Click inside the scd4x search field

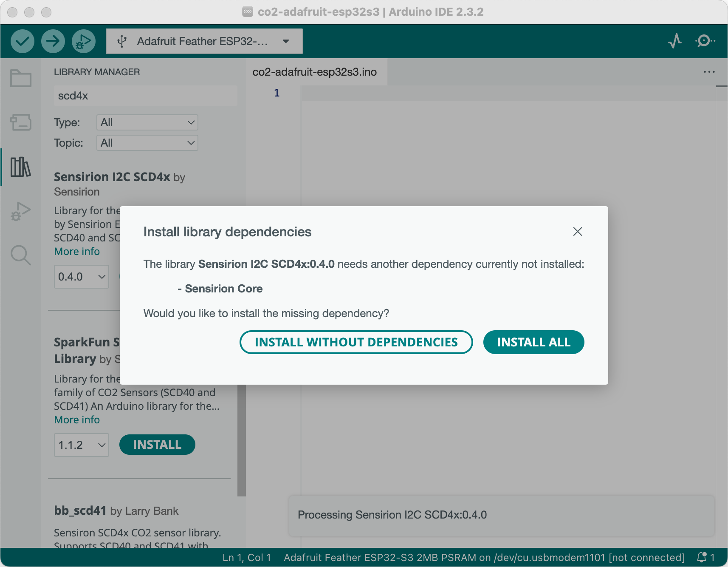click(145, 96)
